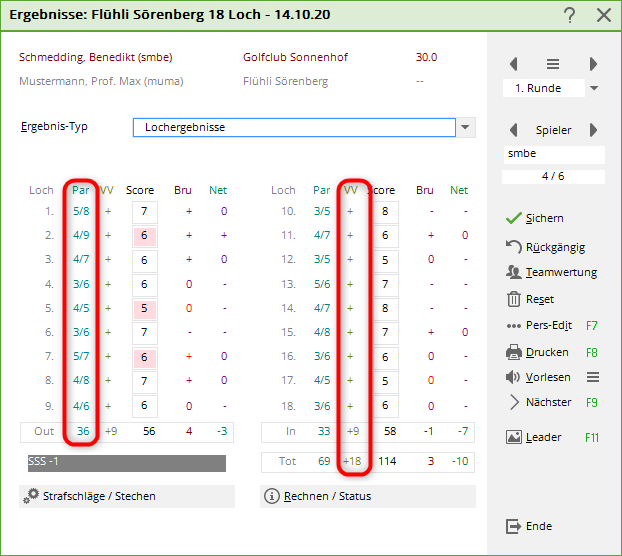Open Teamwertung via its people icon
Viewport: 622px width, 556px height.
(514, 272)
